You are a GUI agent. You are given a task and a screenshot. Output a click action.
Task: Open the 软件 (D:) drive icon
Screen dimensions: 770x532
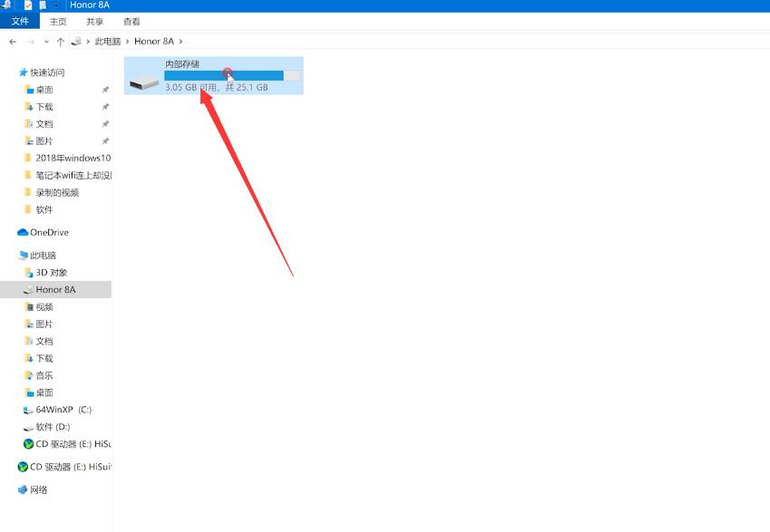click(28, 428)
